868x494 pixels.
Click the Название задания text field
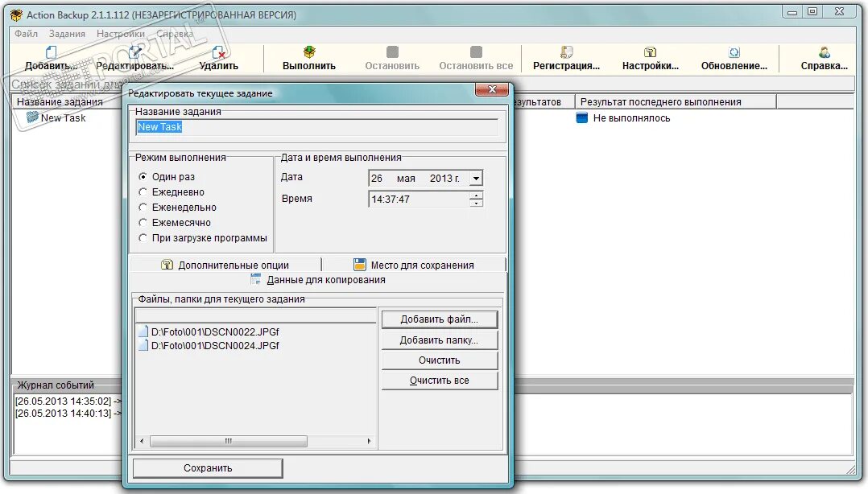tap(316, 127)
